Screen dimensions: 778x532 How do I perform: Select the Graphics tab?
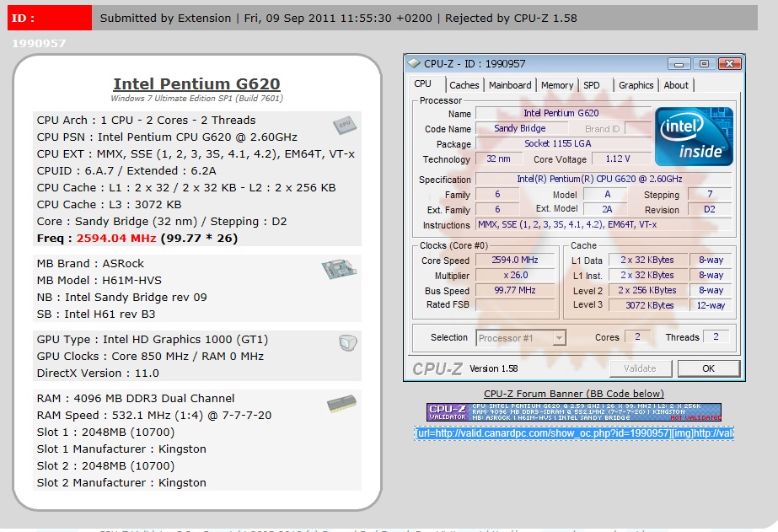click(636, 85)
